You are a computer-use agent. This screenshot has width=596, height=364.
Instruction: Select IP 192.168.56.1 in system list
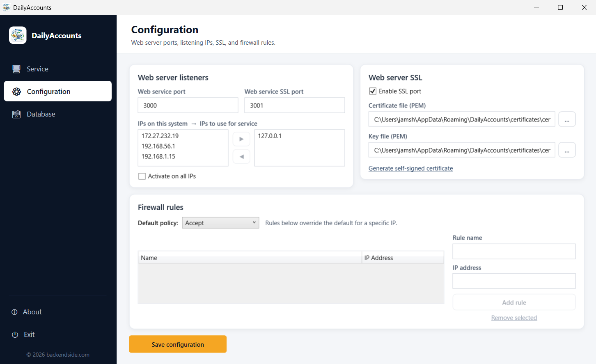(x=183, y=146)
